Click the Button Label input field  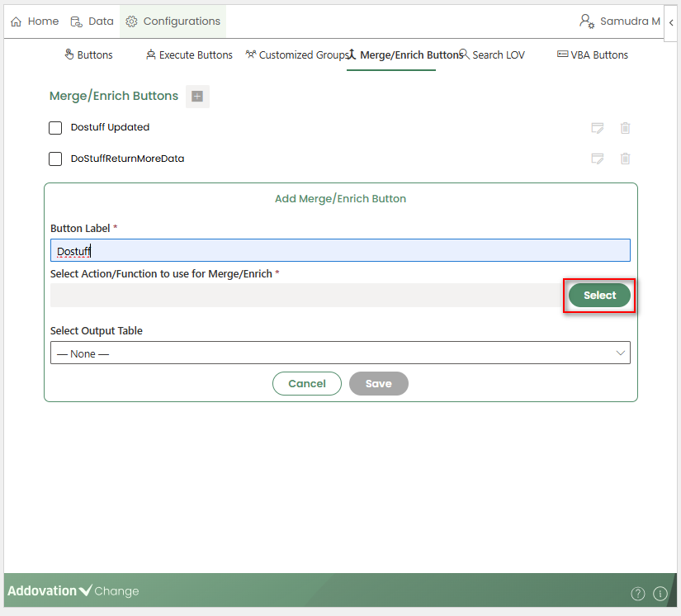click(339, 251)
